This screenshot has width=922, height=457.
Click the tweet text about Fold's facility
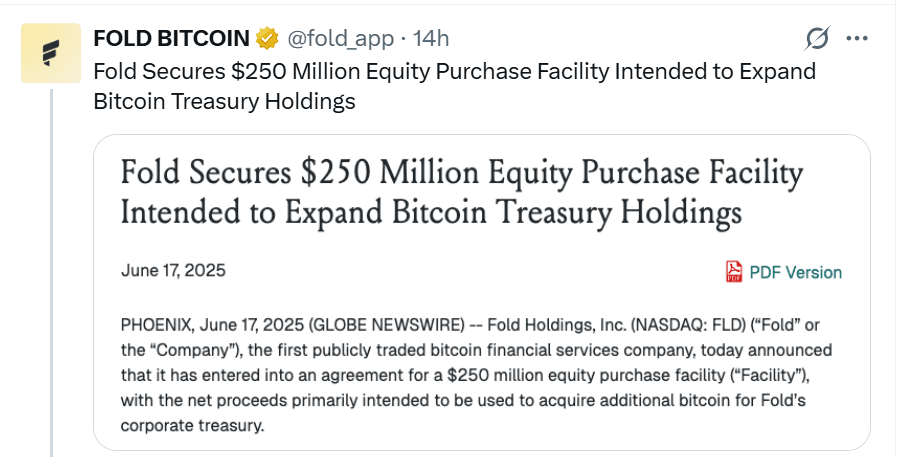454,72
